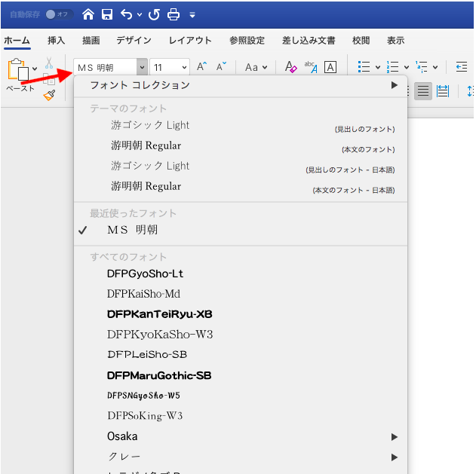Viewport: 476px width, 474px height.
Task: Pick the DFPKanTeiRyu-XB font
Action: pos(241,314)
